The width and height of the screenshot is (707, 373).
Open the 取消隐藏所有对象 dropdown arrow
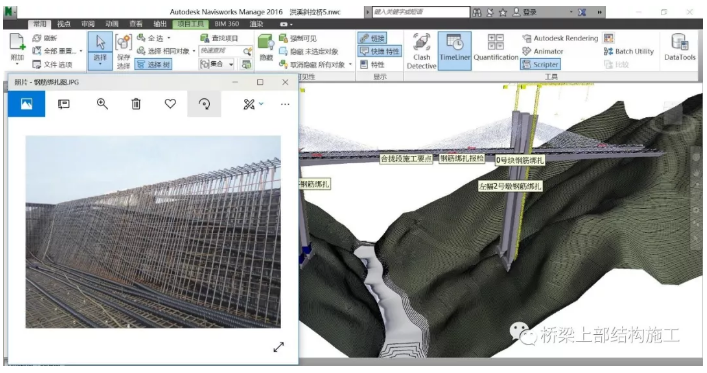pos(351,64)
